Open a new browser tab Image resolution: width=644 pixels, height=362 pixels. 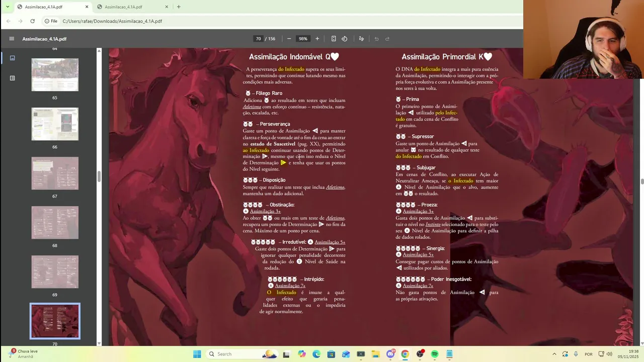179,7
